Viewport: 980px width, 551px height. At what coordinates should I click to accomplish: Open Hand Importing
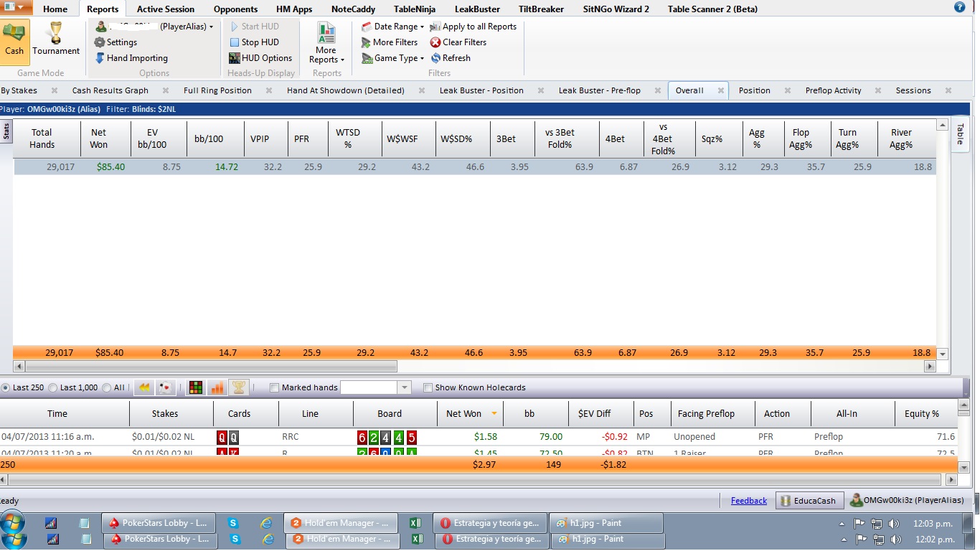131,58
